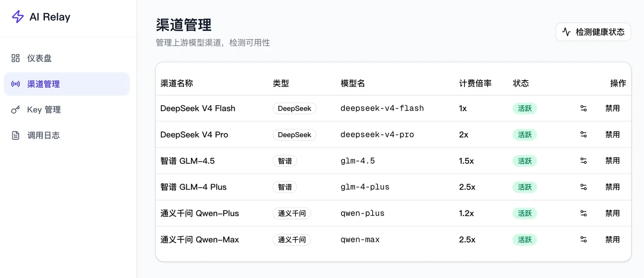Open settings sliders icon for 通义千问 Qwen-Max
The height and width of the screenshot is (278, 644).
pyautogui.click(x=583, y=239)
